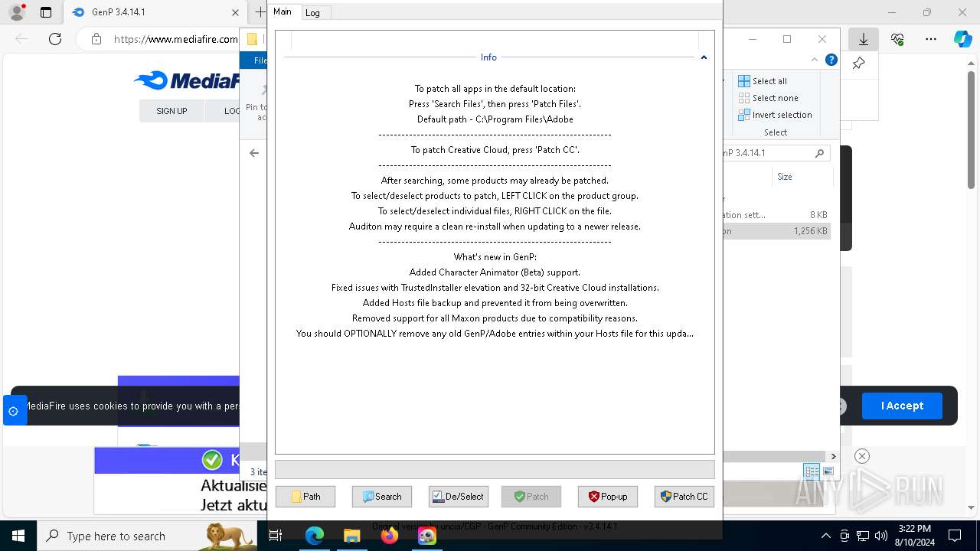Click Select none in Explorer ribbon
The height and width of the screenshot is (551, 980).
click(768, 98)
